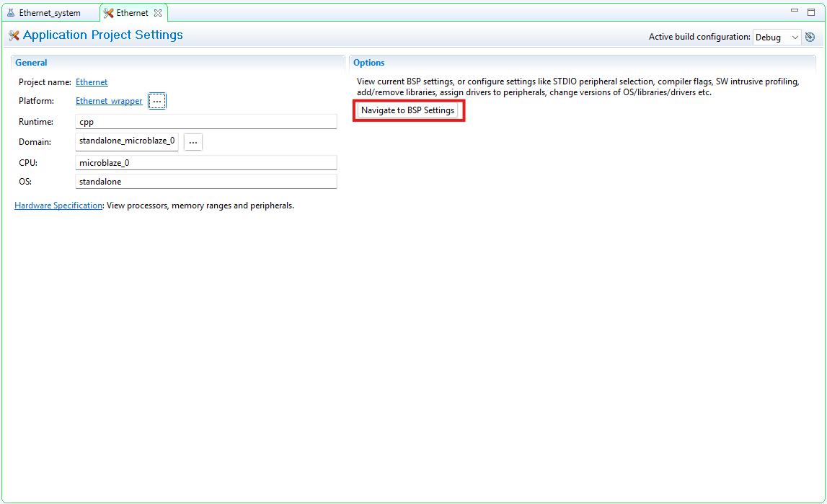Open the Hardware Specification link

[58, 205]
